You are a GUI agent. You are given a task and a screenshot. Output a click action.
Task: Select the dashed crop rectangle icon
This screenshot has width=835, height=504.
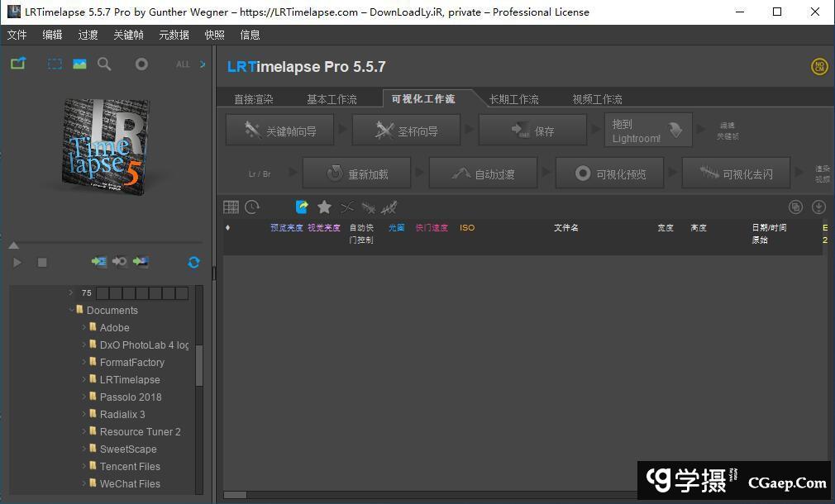coord(55,64)
